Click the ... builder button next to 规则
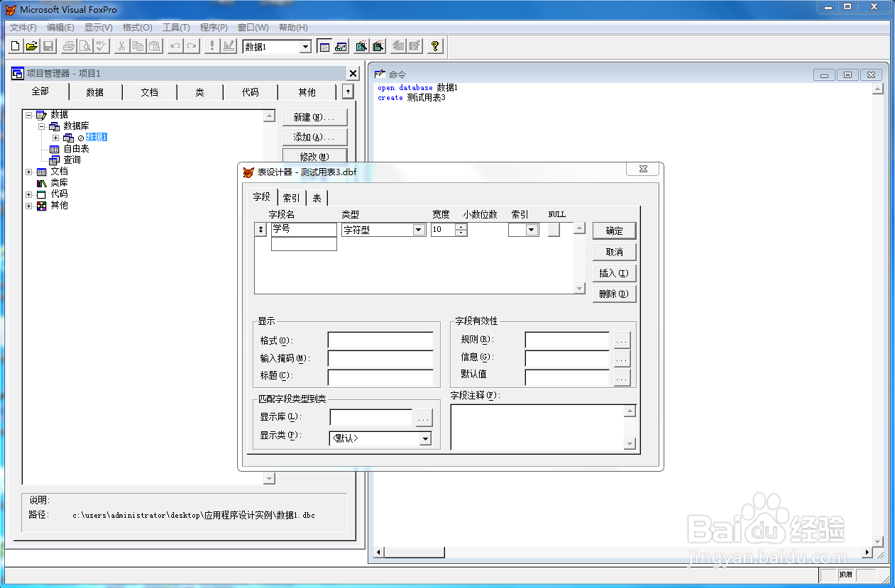895x588 pixels. coord(622,340)
